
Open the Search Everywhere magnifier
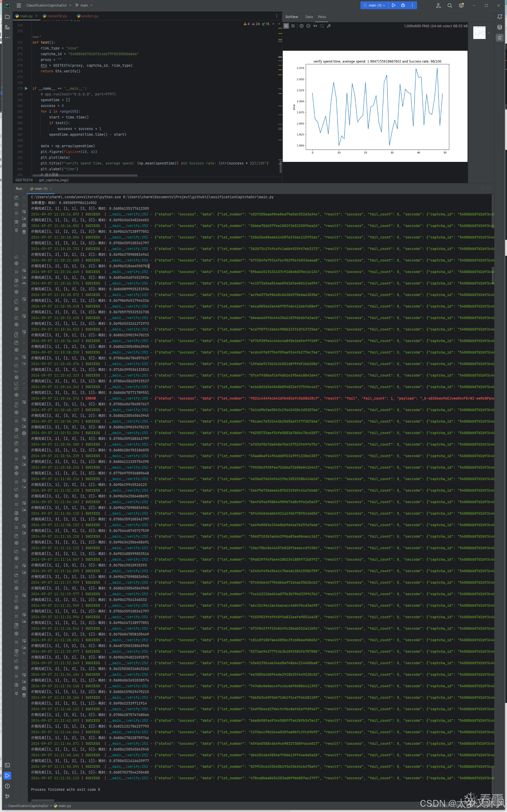pyautogui.click(x=450, y=5)
